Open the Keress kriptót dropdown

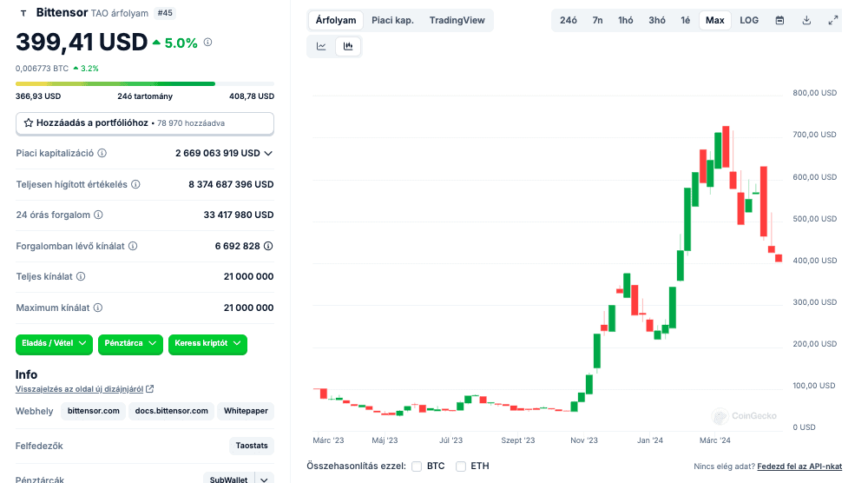[207, 344]
